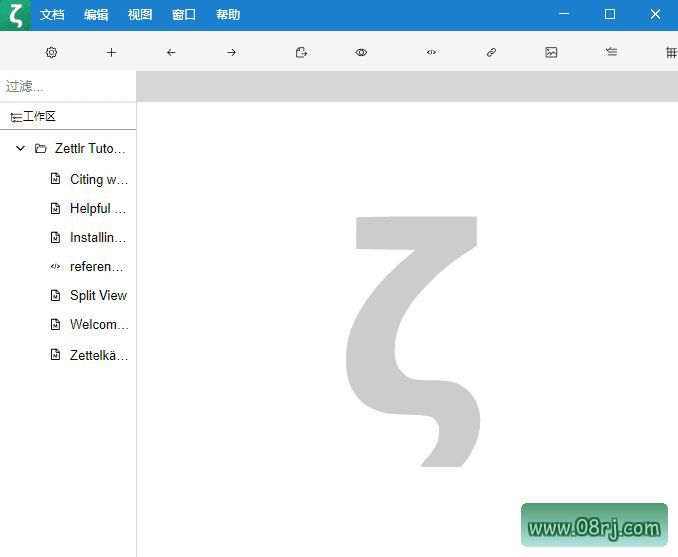Viewport: 678px width, 557px height.
Task: Maximize the Zettlr window
Action: pyautogui.click(x=610, y=14)
